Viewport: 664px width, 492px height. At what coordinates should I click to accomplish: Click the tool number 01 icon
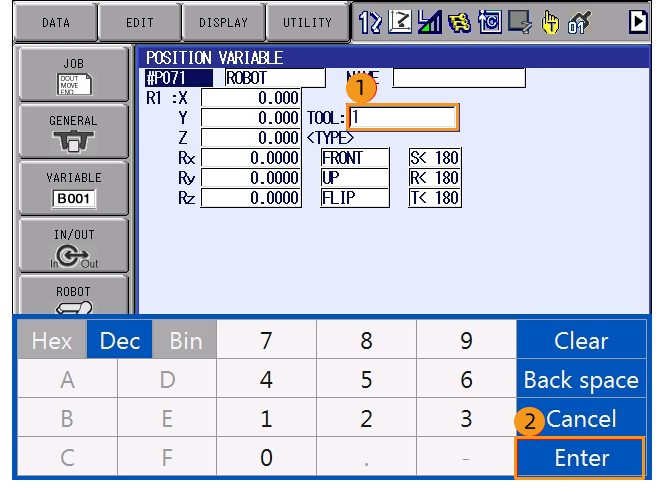(x=579, y=22)
